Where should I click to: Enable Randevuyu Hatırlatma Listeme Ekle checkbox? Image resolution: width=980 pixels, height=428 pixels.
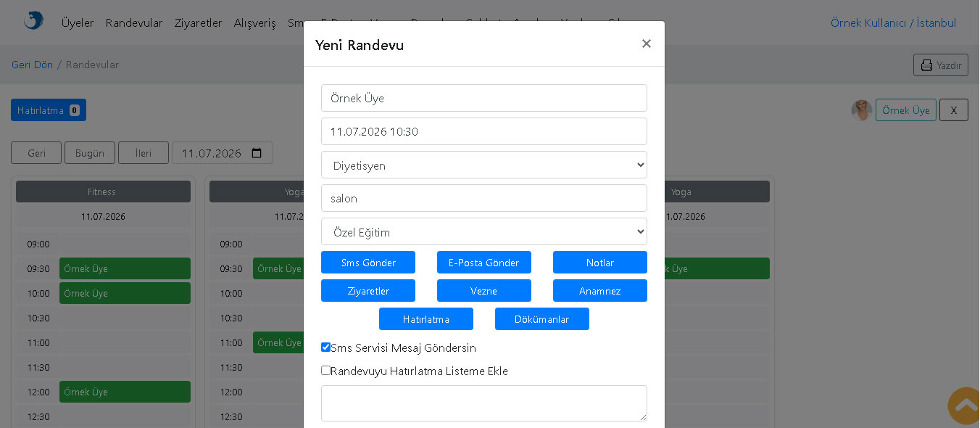325,371
